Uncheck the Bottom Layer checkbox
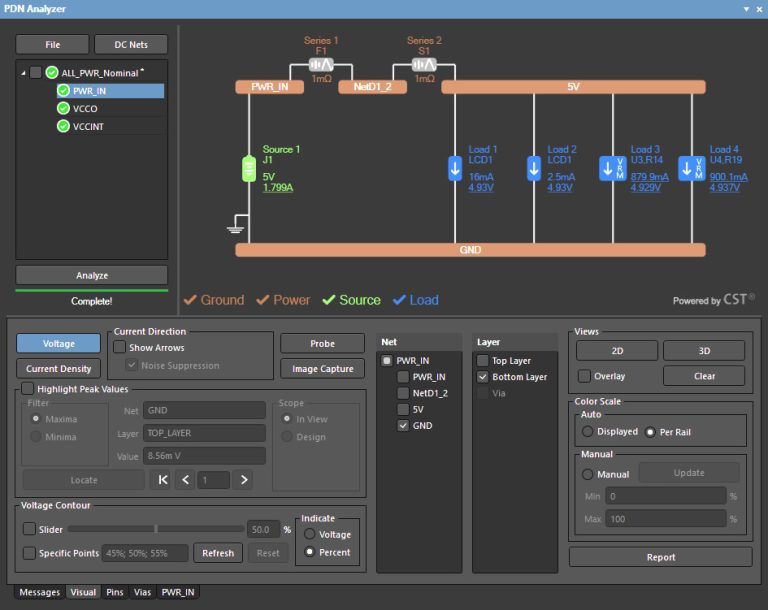 click(x=482, y=376)
